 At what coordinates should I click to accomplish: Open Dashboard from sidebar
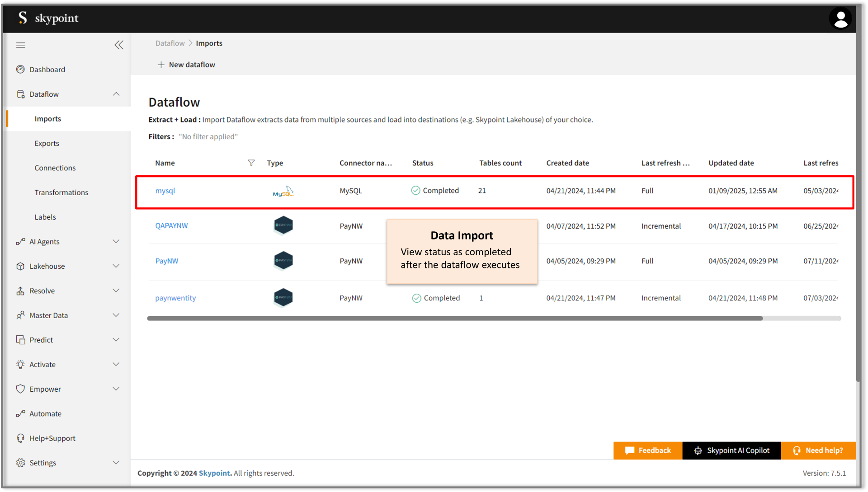[x=47, y=70]
